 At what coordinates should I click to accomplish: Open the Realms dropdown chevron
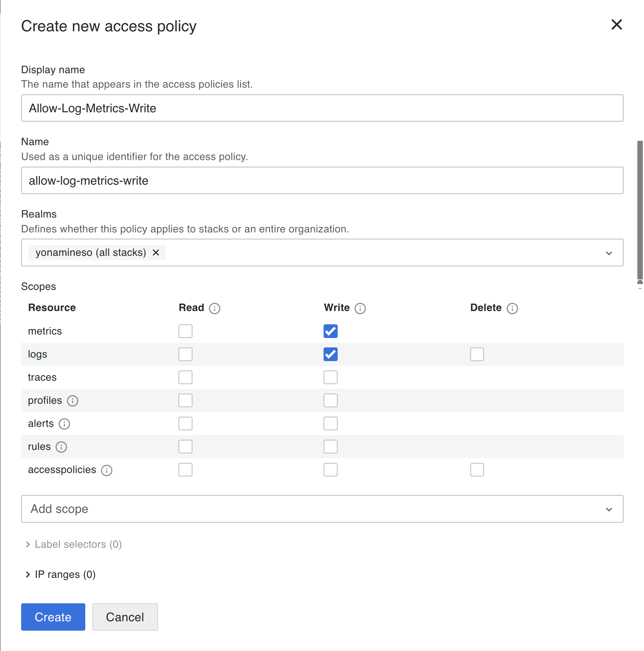pyautogui.click(x=608, y=253)
